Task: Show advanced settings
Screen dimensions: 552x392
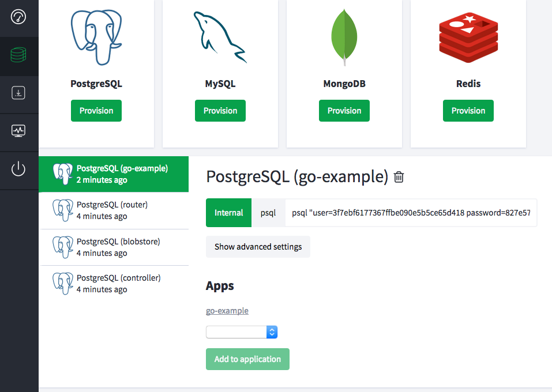Action: (258, 247)
